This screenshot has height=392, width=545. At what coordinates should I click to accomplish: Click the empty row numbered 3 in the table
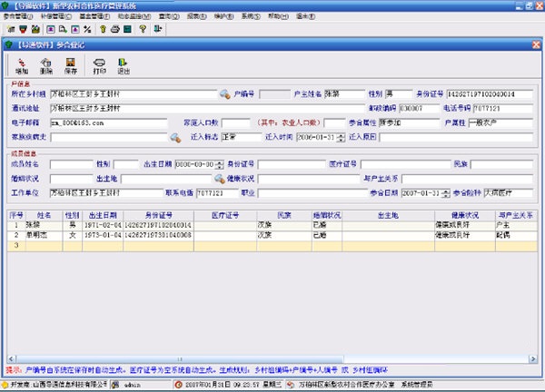pos(272,246)
